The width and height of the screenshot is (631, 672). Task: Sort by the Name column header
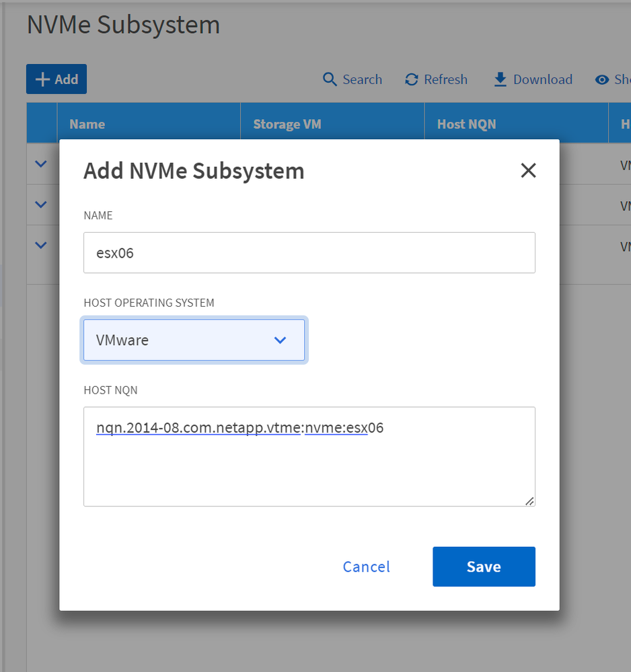87,124
